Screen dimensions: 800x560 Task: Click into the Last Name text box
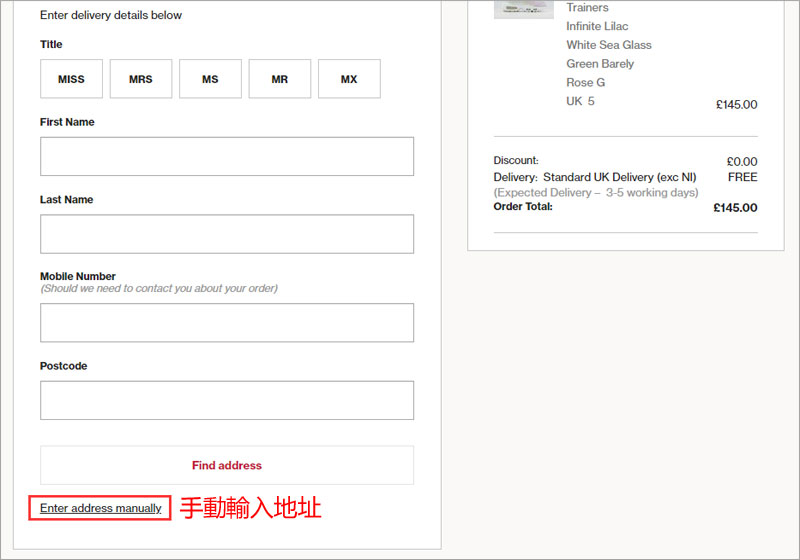227,234
